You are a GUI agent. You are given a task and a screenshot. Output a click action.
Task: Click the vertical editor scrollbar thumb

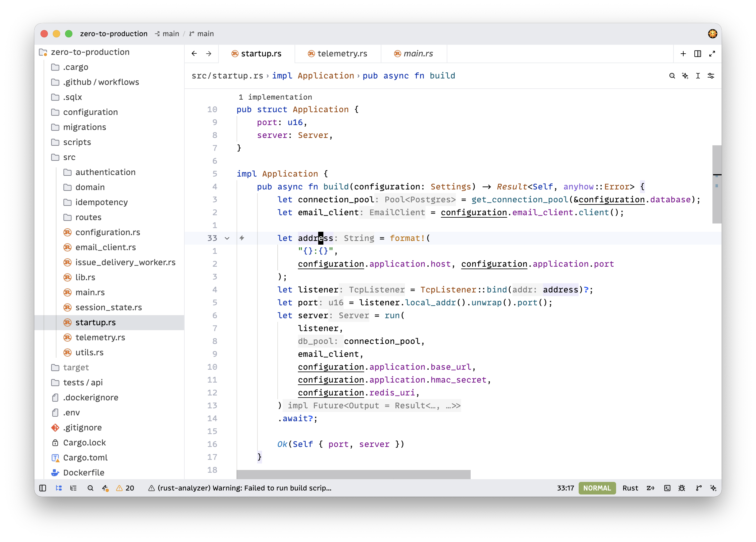point(717,184)
